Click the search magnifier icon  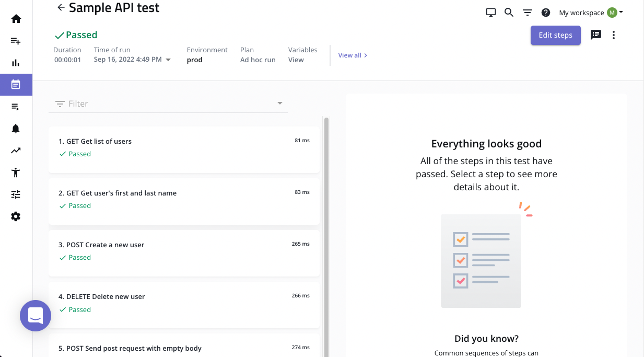tap(509, 13)
